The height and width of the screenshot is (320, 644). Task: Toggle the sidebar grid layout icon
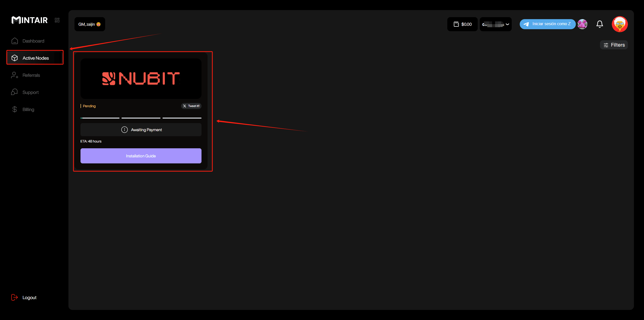57,20
